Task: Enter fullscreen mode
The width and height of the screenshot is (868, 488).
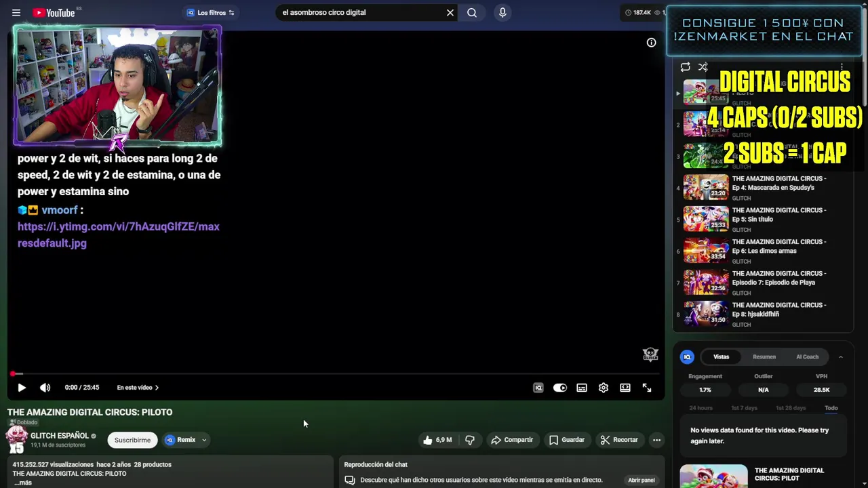Action: [x=647, y=388]
